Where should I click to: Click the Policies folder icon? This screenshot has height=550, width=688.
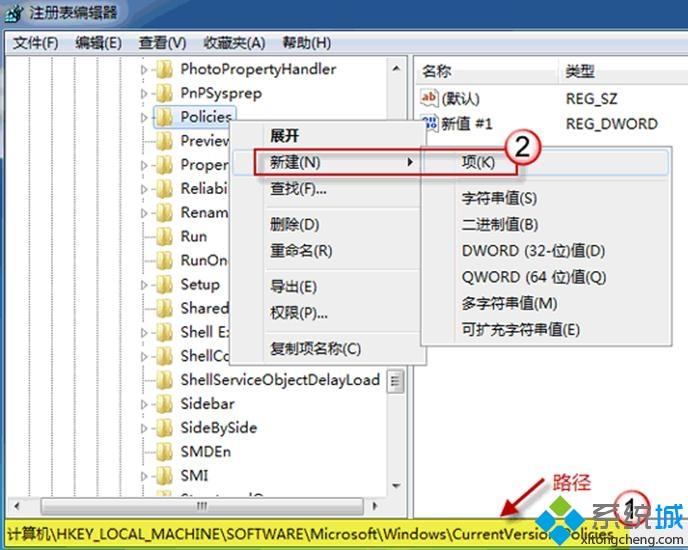164,117
